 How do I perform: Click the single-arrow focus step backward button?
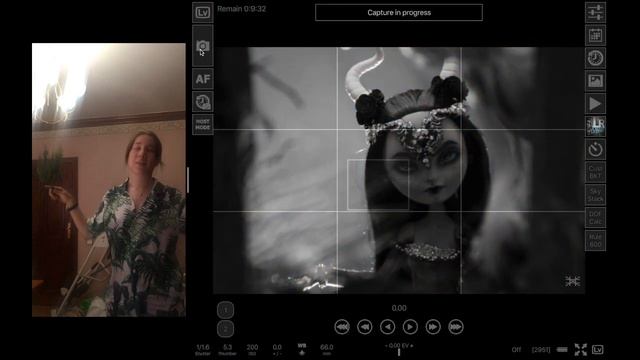(x=387, y=327)
